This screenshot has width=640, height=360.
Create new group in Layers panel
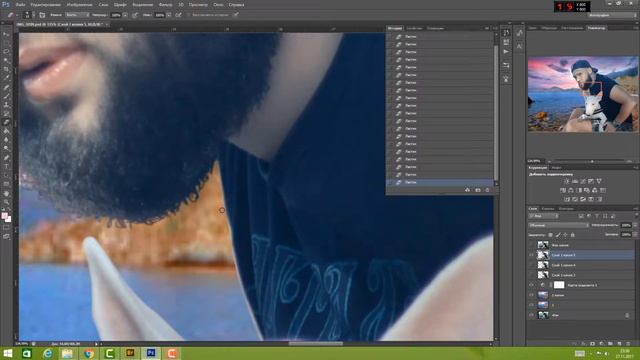610,344
